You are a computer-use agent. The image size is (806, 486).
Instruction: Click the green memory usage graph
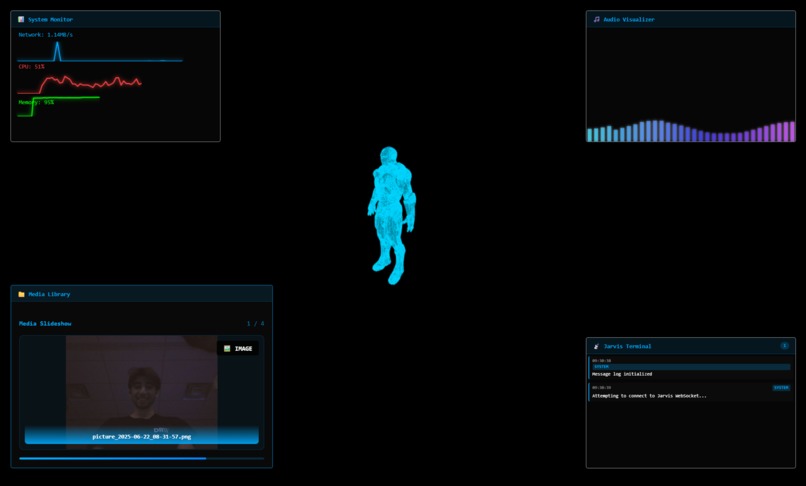pyautogui.click(x=59, y=106)
